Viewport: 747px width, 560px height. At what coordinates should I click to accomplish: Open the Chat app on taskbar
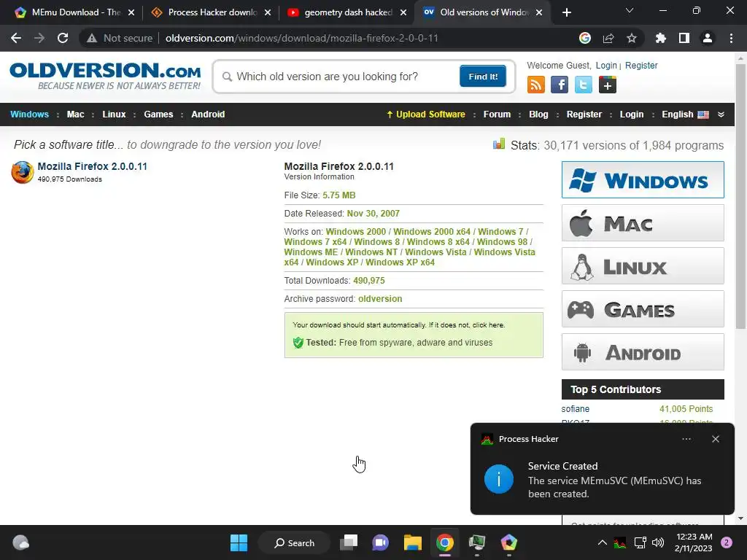381,542
